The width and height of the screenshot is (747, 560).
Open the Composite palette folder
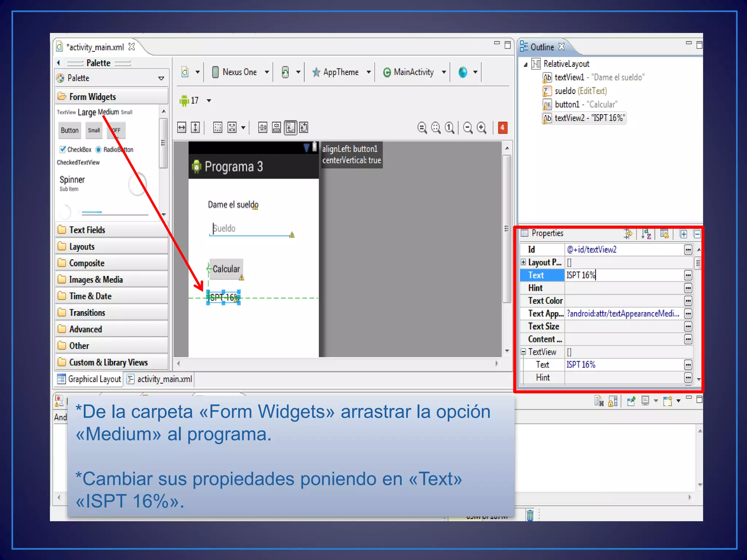[112, 263]
